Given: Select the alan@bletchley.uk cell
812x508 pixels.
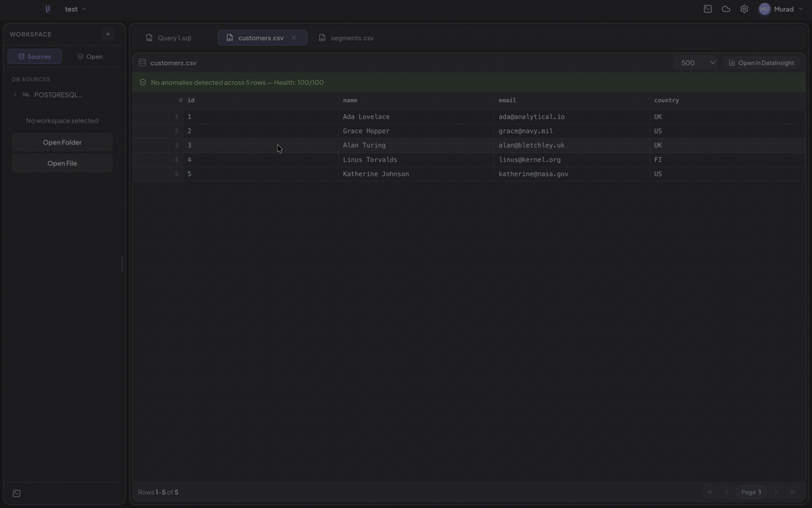Looking at the screenshot, I should pos(572,145).
